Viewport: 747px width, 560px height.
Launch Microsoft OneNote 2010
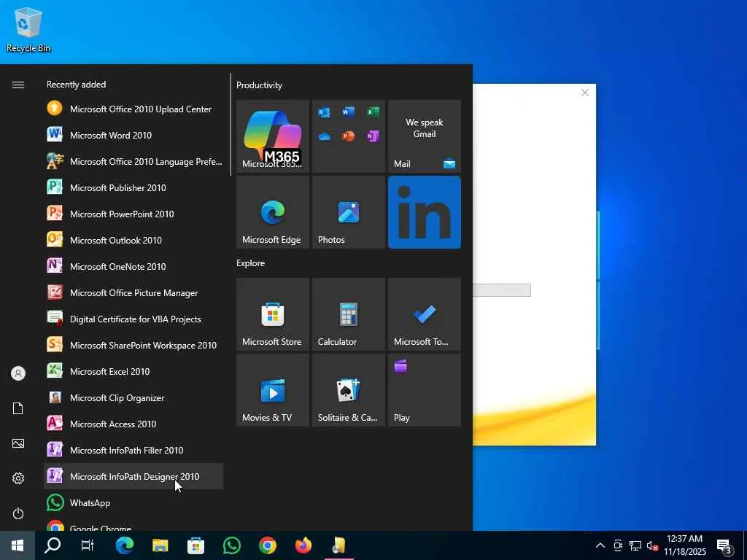(x=133, y=266)
